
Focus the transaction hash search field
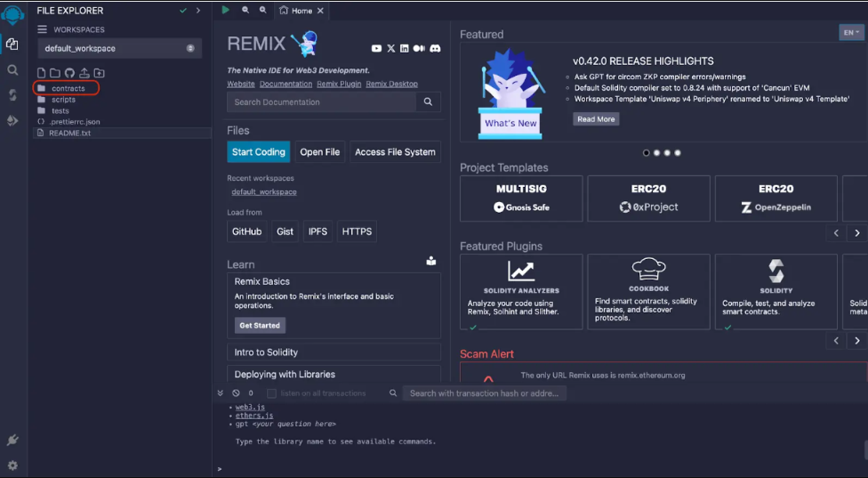(485, 393)
